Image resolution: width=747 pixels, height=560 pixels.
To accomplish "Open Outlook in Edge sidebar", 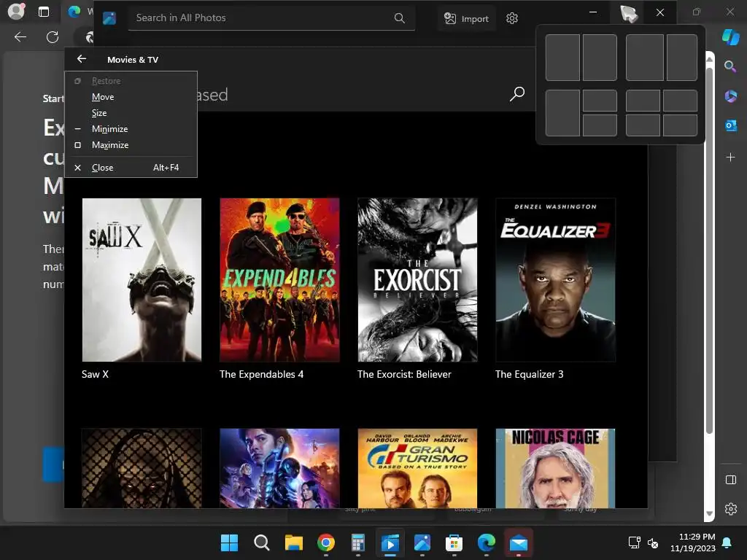I will pyautogui.click(x=730, y=125).
